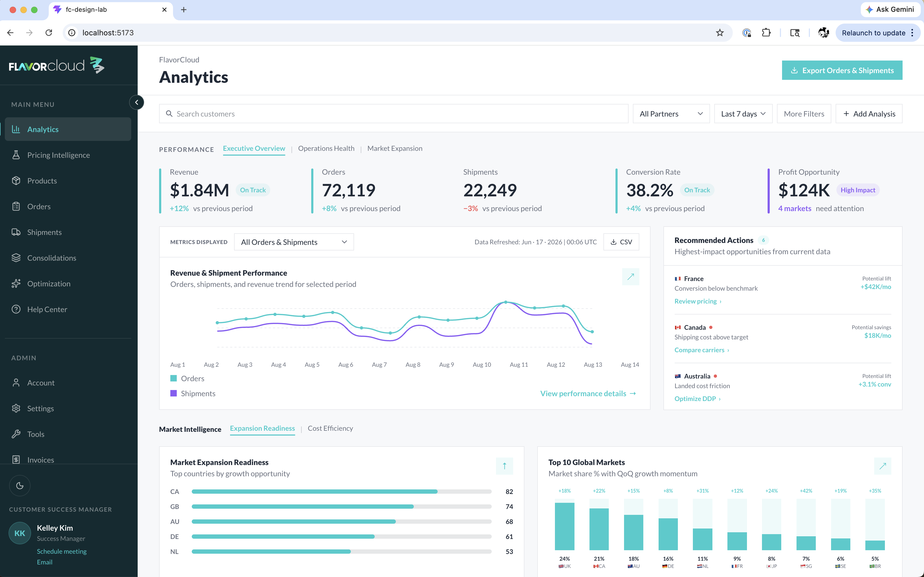This screenshot has height=577, width=924.
Task: Reload the browser page
Action: (49, 33)
